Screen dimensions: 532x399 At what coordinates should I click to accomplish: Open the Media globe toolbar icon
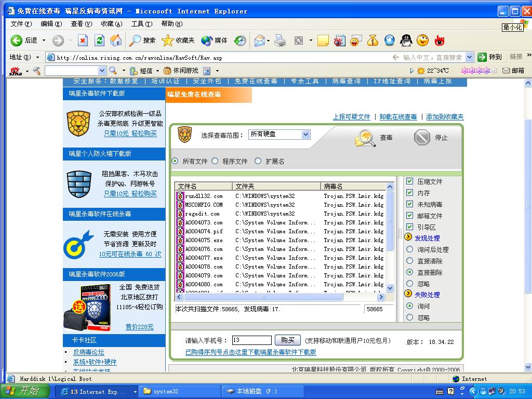[207, 41]
